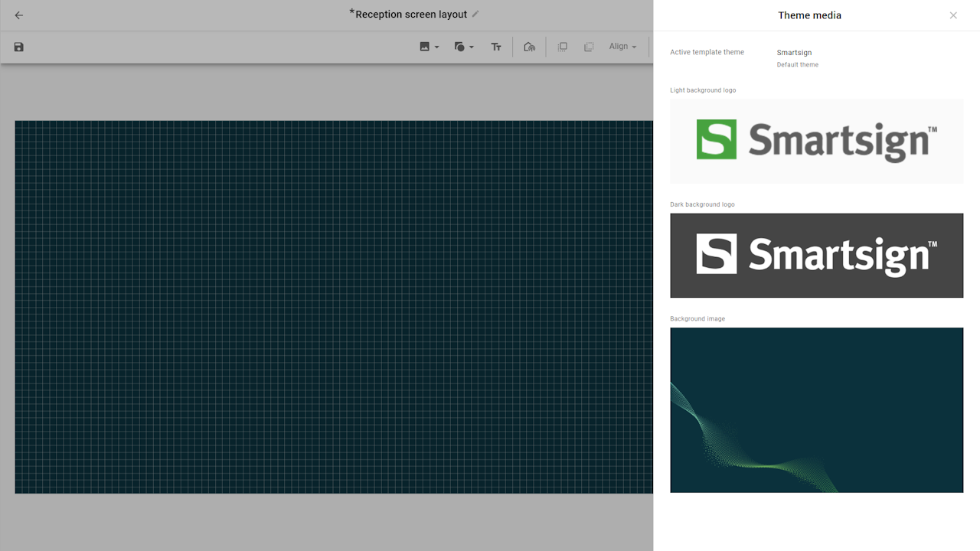980x551 pixels.
Task: Click the Reception screen layout title
Action: [x=411, y=15]
